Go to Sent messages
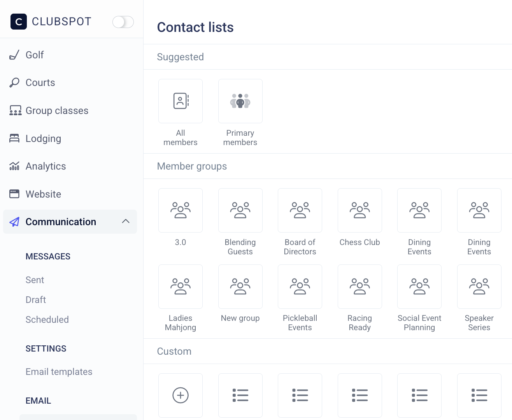Screen dimensions: 512x420 [35, 280]
